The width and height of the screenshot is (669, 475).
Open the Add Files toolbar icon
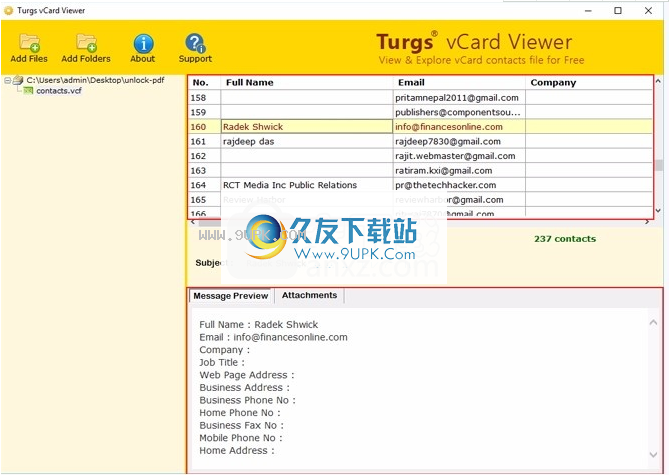29,43
